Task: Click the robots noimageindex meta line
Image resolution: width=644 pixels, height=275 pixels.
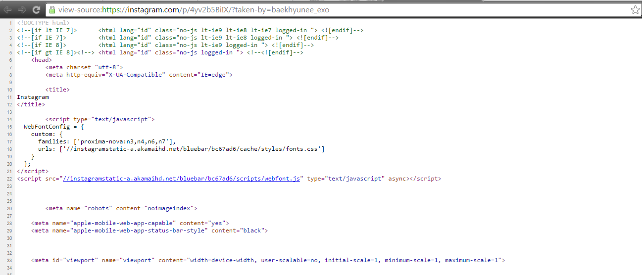Action: [x=121, y=208]
